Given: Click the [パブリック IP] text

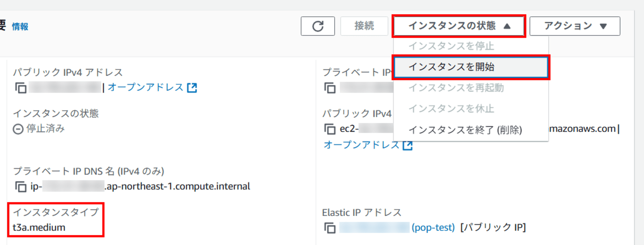Looking at the screenshot, I should pos(493,228).
